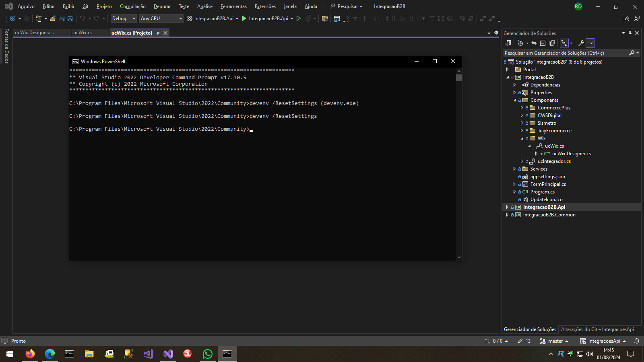Toggle nested file view button in Solution Explorer
The height and width of the screenshot is (362, 644).
(x=564, y=43)
